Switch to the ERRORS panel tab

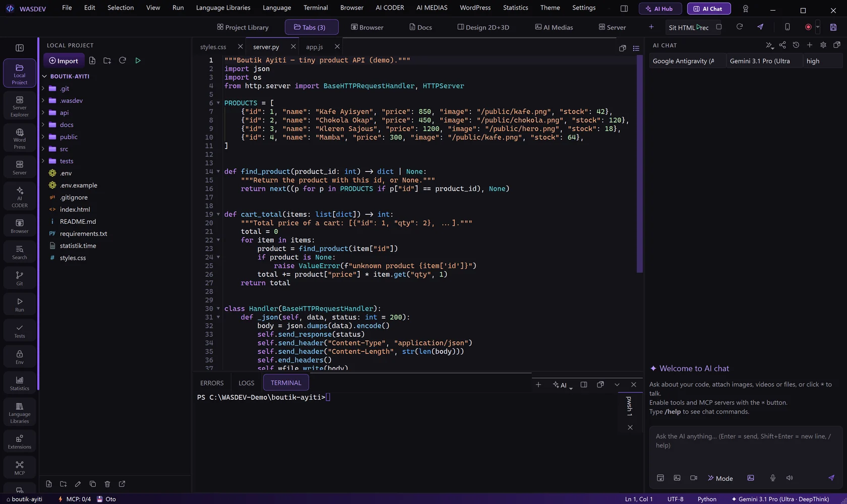point(212,383)
